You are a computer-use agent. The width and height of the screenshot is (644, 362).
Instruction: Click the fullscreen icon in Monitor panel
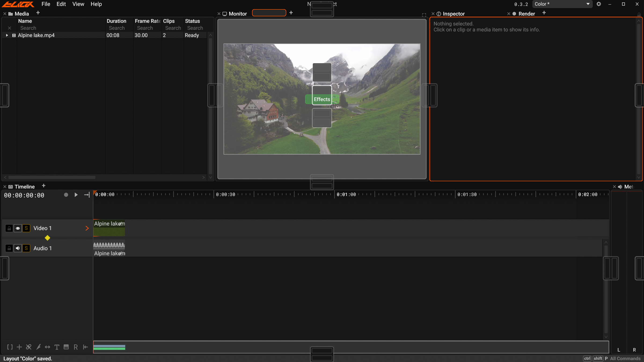pos(424,15)
